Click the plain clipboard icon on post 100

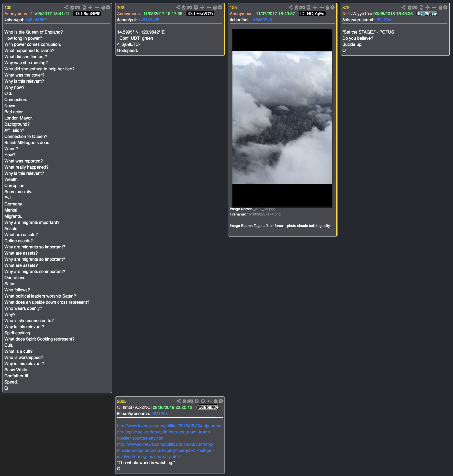click(x=103, y=8)
